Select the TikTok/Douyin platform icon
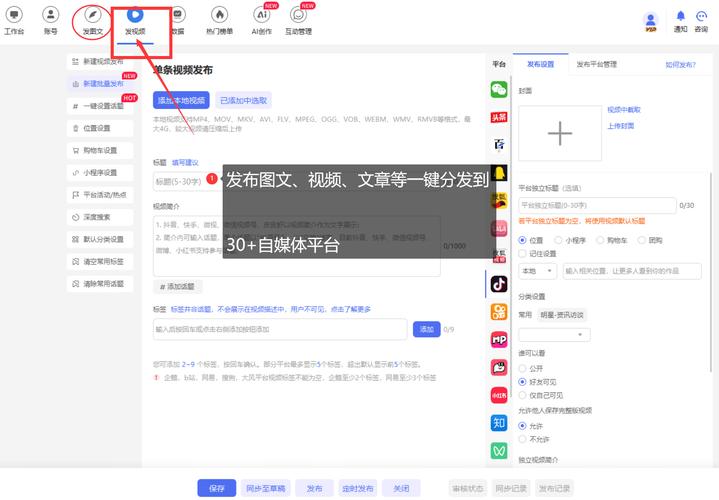The height and width of the screenshot is (500, 719). pyautogui.click(x=498, y=283)
